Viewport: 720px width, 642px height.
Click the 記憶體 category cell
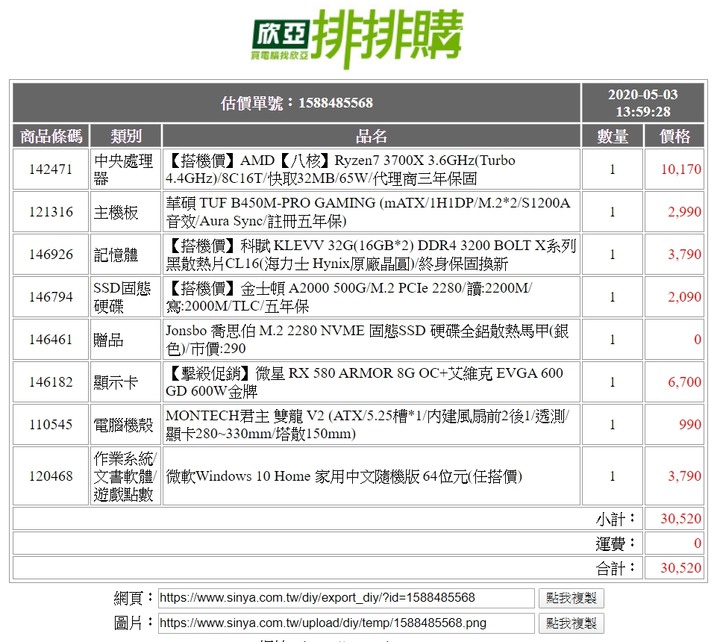(126, 254)
